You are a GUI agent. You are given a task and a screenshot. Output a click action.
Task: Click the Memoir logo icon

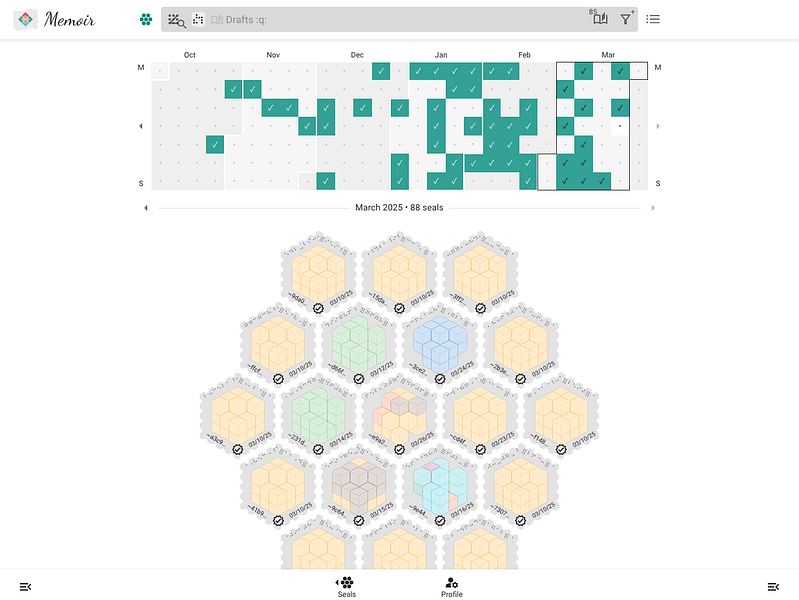(x=25, y=19)
